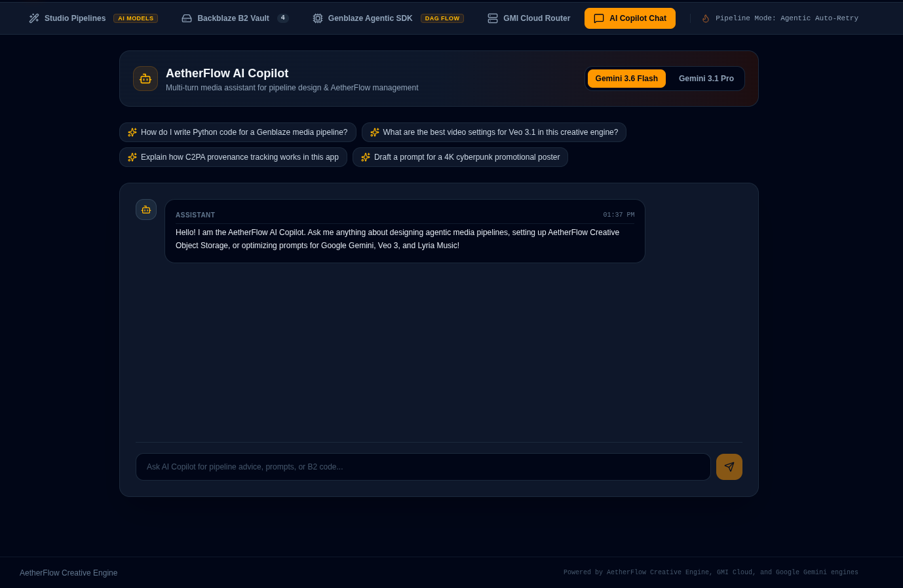Image resolution: width=903 pixels, height=588 pixels.
Task: Click the AetherFlow AI Copilot heading
Action: 227,73
